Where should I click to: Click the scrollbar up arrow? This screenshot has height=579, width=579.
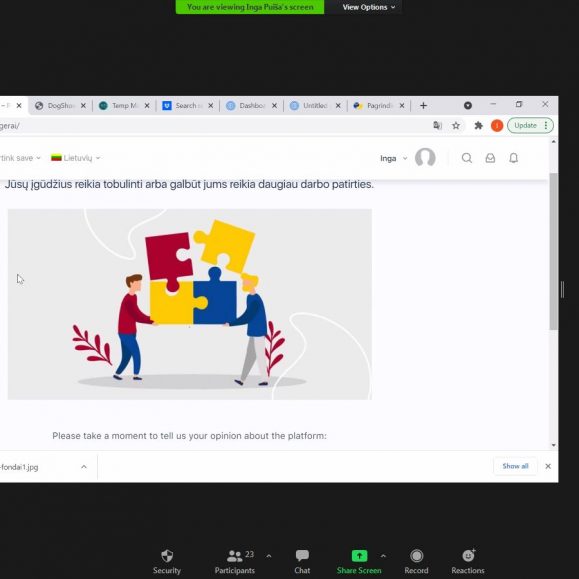[554, 142]
